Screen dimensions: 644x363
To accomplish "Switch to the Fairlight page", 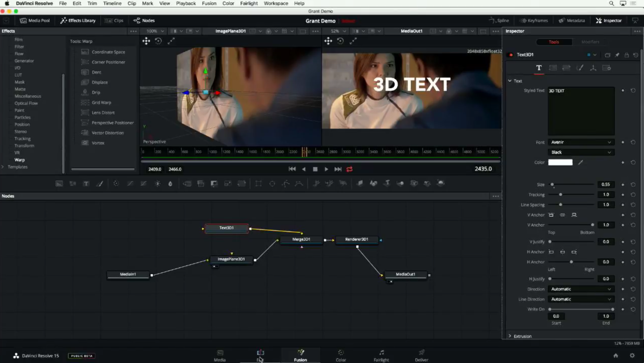I will (x=381, y=356).
